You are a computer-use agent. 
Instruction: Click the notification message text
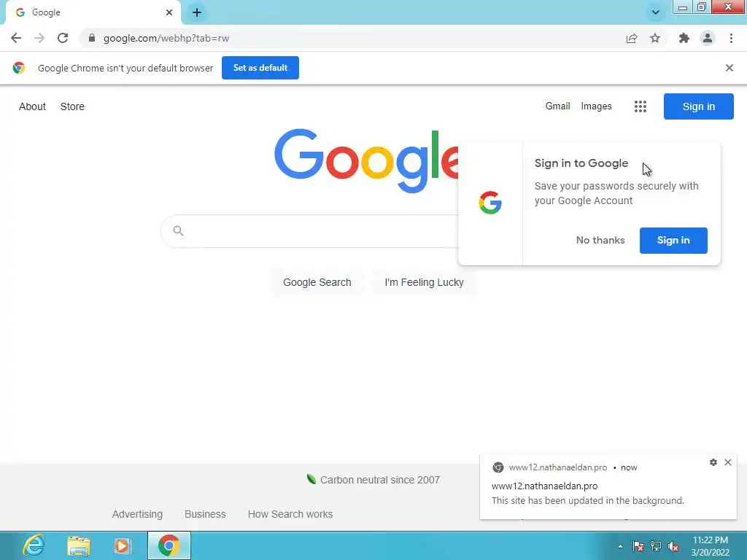click(x=587, y=500)
